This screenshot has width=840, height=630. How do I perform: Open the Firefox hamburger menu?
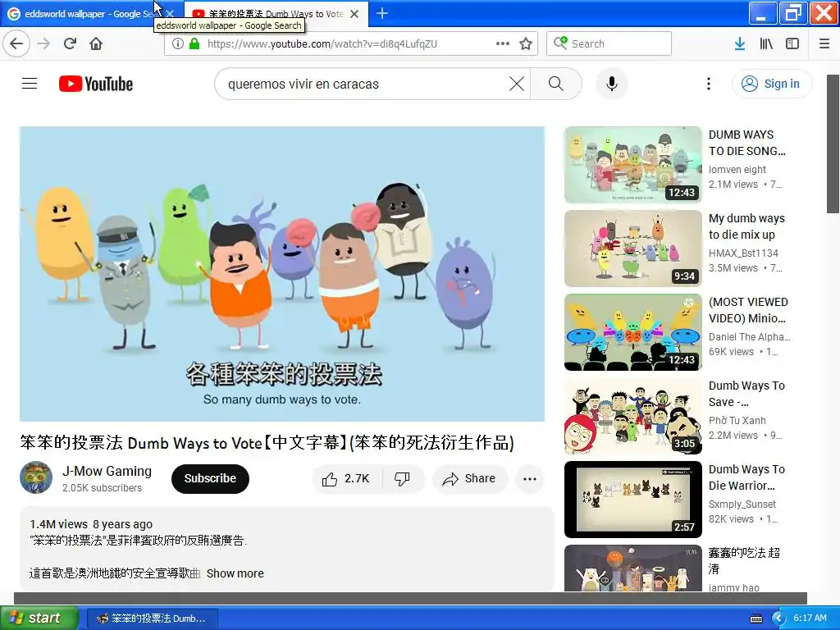point(824,43)
